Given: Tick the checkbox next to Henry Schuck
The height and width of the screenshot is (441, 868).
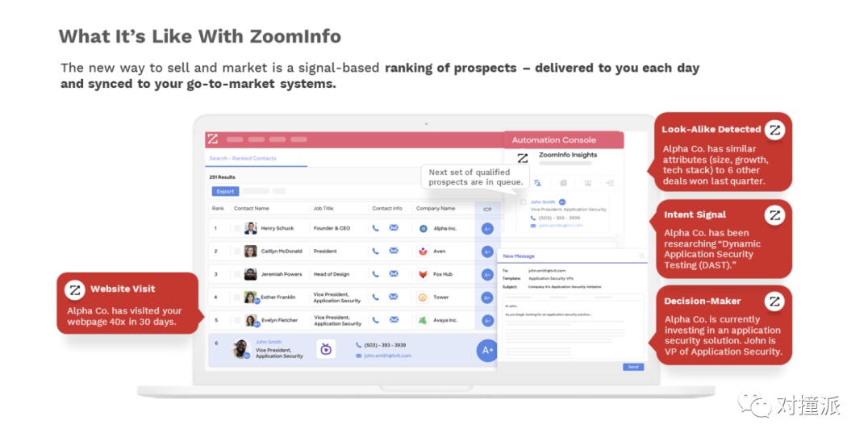Looking at the screenshot, I should tap(237, 228).
